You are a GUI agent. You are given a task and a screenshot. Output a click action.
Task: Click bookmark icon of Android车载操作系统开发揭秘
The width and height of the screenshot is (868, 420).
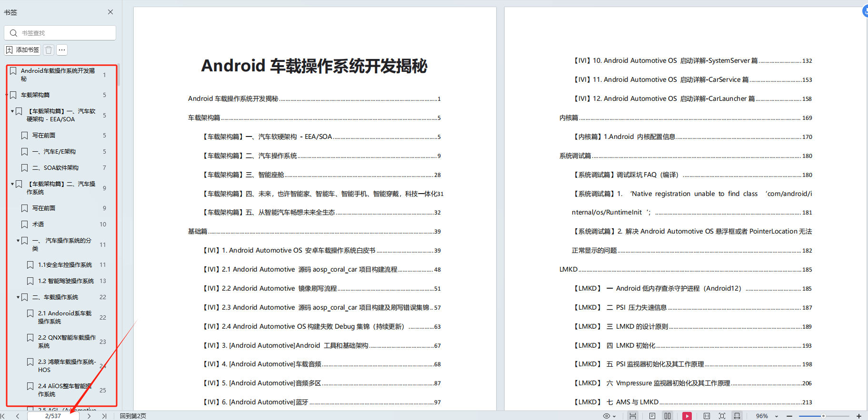13,71
